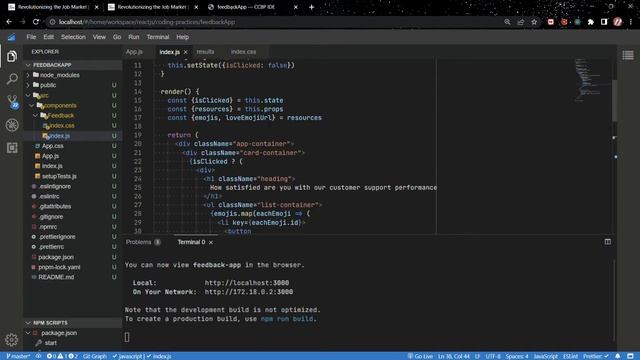Collapse the Feedback folder
Image resolution: width=640 pixels, height=360 pixels.
pos(36,116)
